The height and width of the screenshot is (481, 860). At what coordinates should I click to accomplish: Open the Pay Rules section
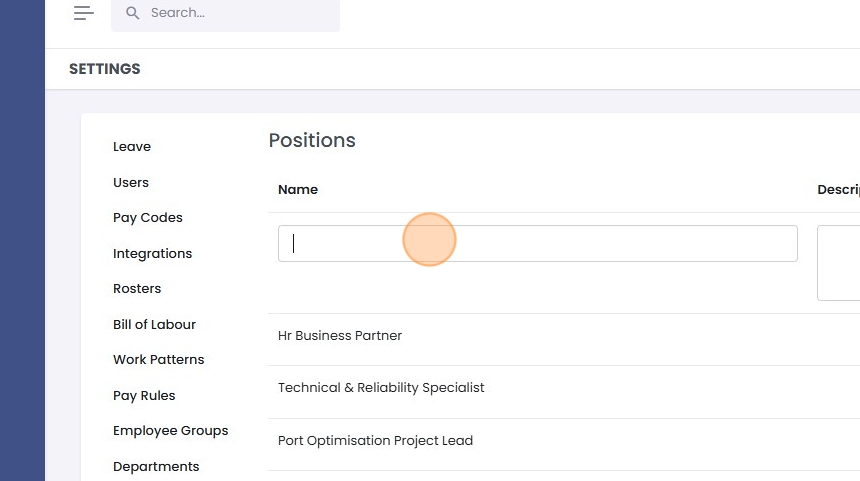(x=144, y=396)
